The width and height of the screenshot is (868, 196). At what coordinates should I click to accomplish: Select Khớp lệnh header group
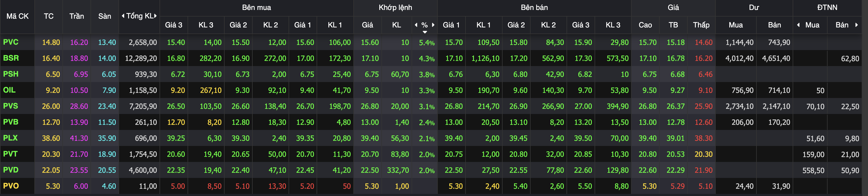pos(395,8)
